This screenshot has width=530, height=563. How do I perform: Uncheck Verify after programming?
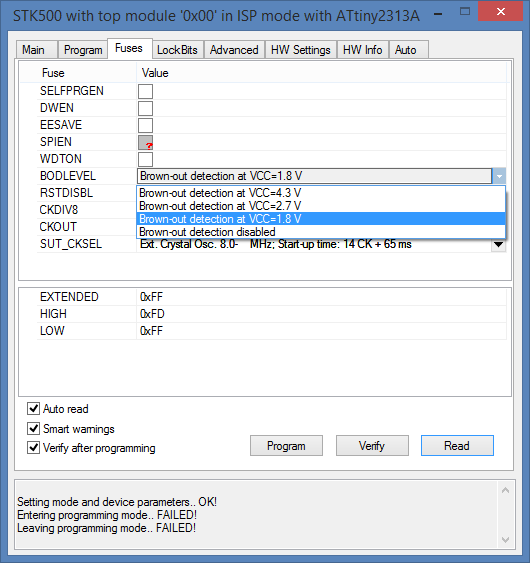coord(33,448)
